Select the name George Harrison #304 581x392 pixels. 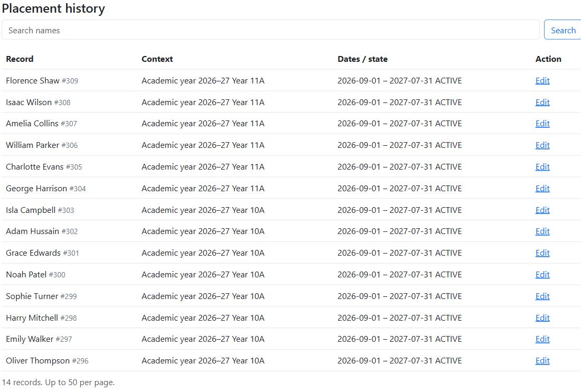tap(46, 188)
